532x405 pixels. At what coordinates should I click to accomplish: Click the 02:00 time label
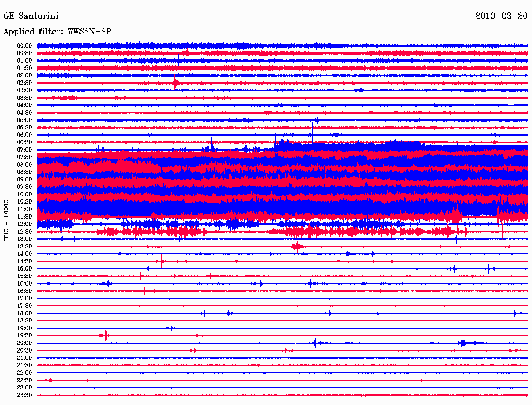(x=24, y=76)
